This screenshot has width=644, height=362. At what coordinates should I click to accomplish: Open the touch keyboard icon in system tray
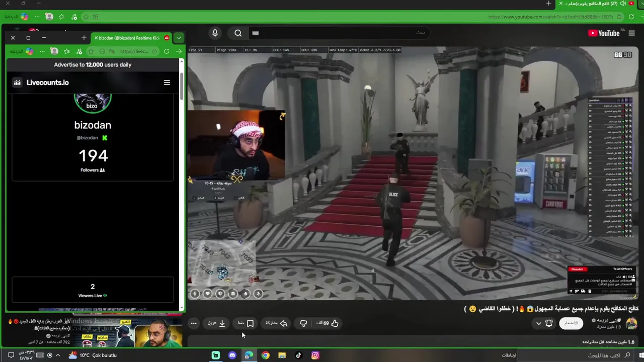click(x=41, y=355)
